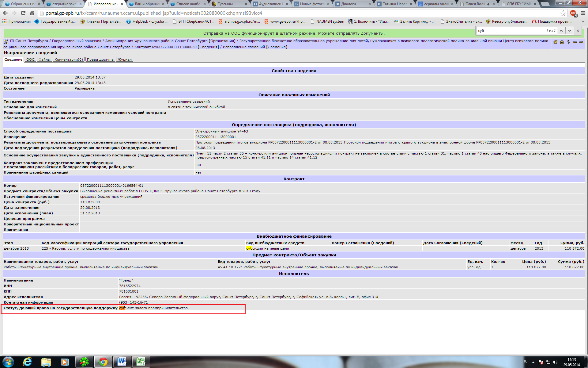Viewport: 588px width, 368px height.
Task: Open the Журнал tab
Action: tap(125, 59)
